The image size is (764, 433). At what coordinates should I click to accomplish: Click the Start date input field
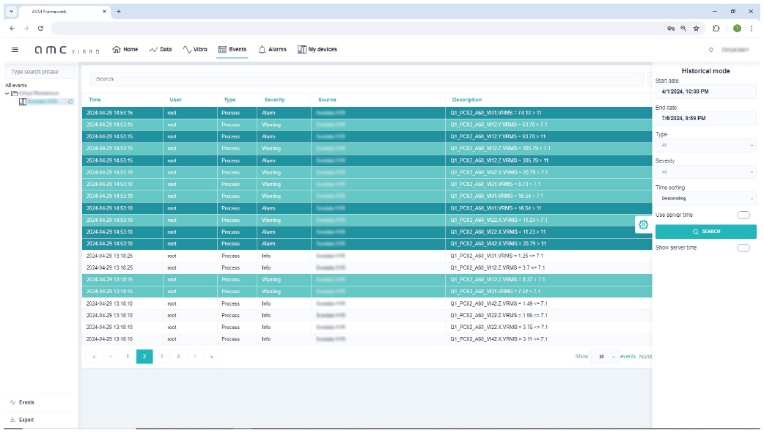705,91
